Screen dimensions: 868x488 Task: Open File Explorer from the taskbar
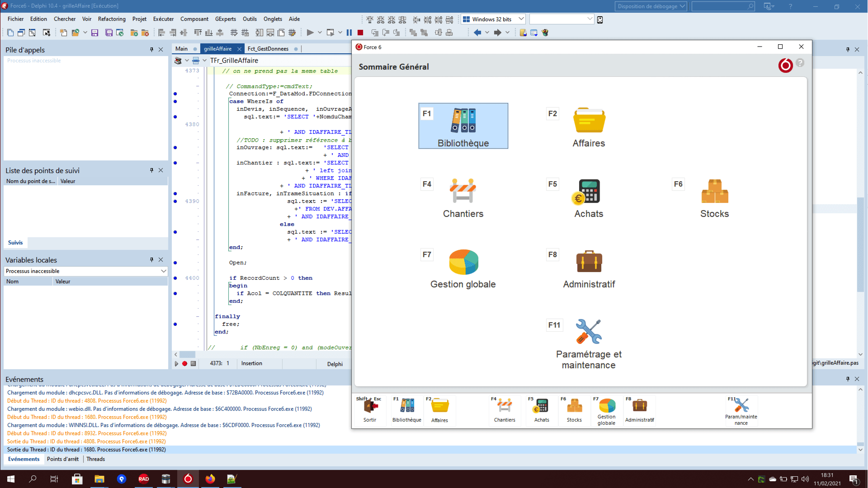pos(99,479)
